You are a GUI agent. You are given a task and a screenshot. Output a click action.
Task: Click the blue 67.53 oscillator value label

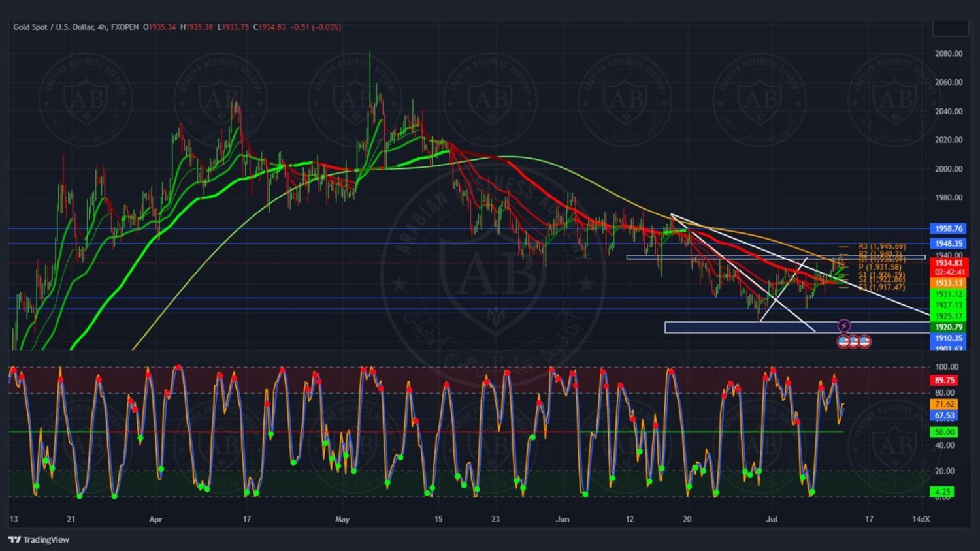(x=944, y=416)
